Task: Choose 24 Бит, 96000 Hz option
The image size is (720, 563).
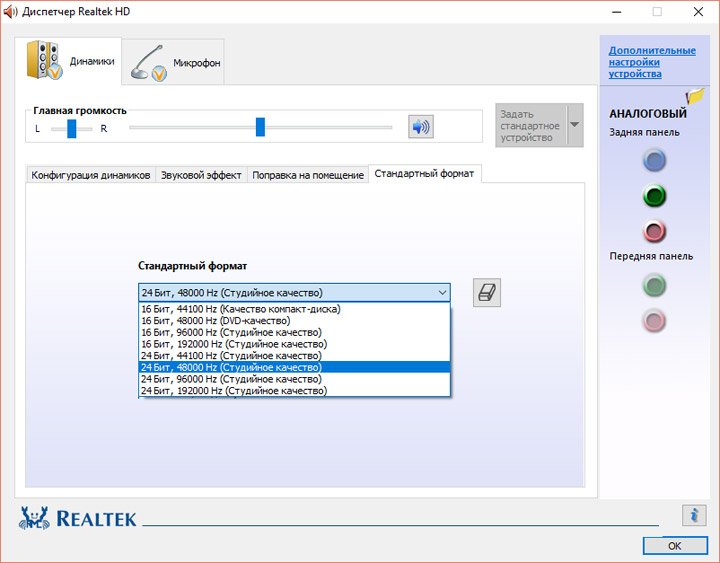Action: pos(294,379)
